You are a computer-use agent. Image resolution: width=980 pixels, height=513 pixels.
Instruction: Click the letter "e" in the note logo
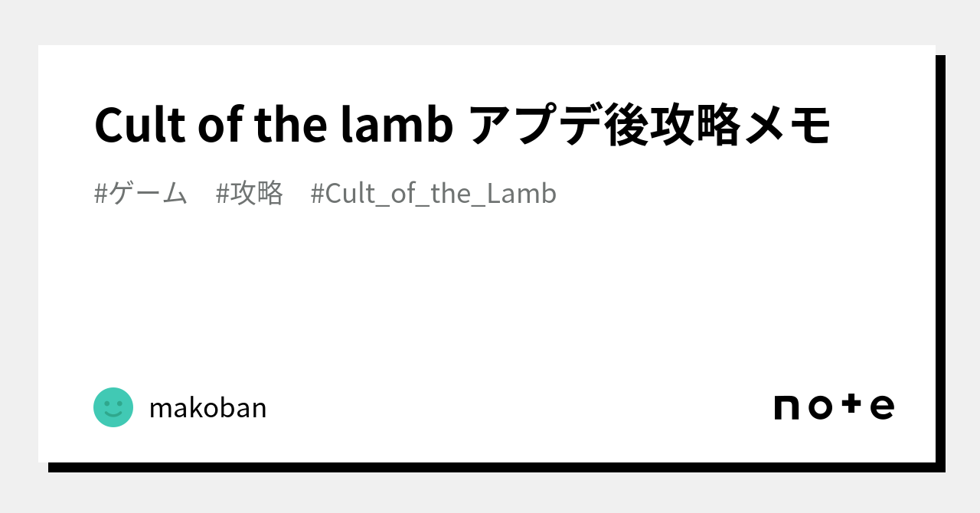[882, 408]
